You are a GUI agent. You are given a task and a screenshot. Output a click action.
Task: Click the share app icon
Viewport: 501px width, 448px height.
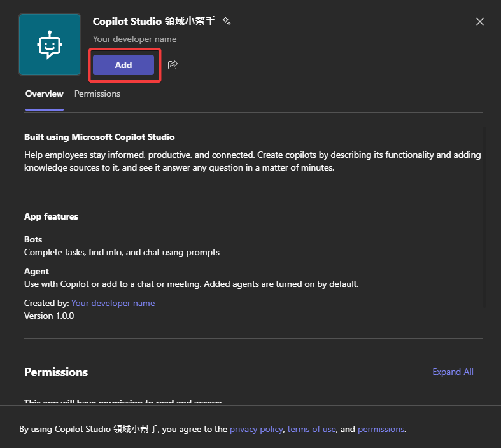pos(173,65)
